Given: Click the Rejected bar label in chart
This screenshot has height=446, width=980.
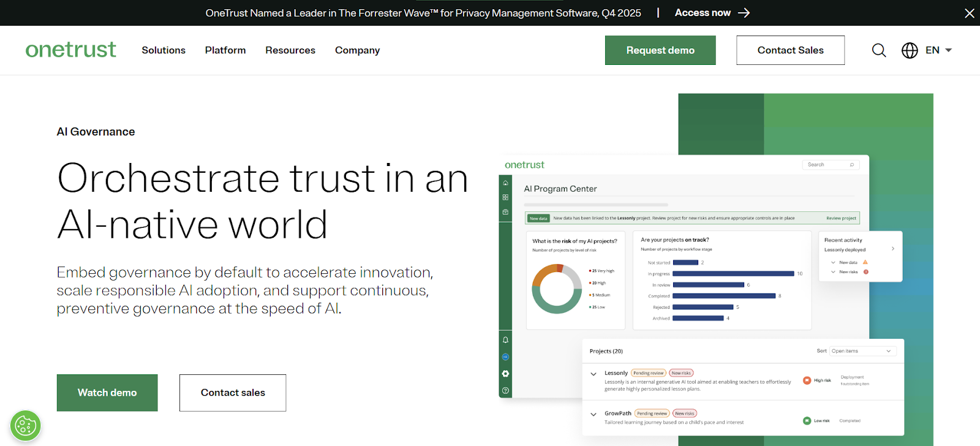Looking at the screenshot, I should (661, 307).
